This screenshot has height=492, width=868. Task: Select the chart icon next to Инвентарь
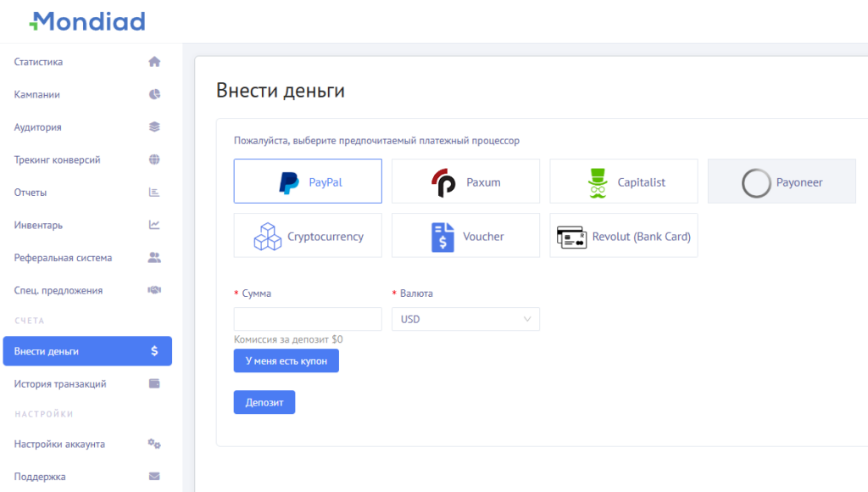coord(153,225)
